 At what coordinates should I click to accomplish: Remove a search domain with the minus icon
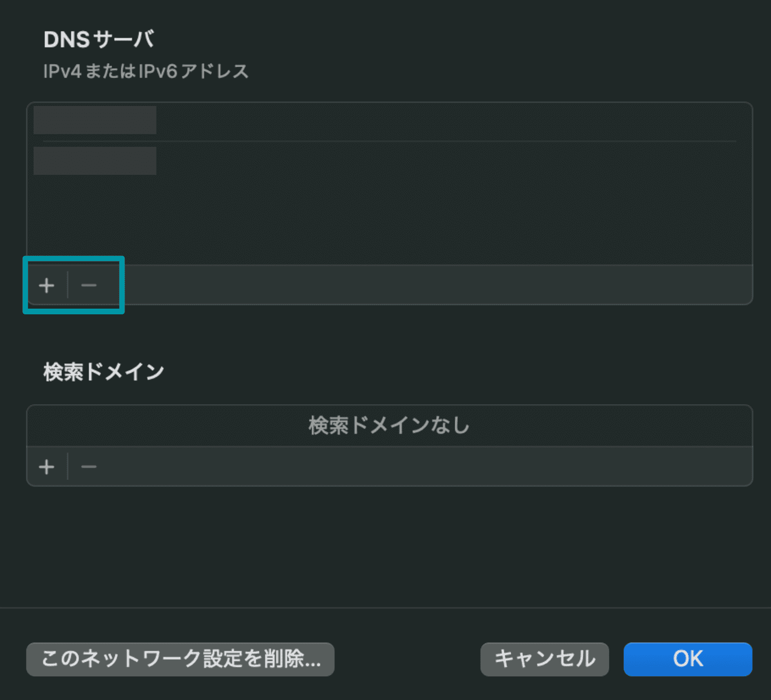click(x=89, y=467)
